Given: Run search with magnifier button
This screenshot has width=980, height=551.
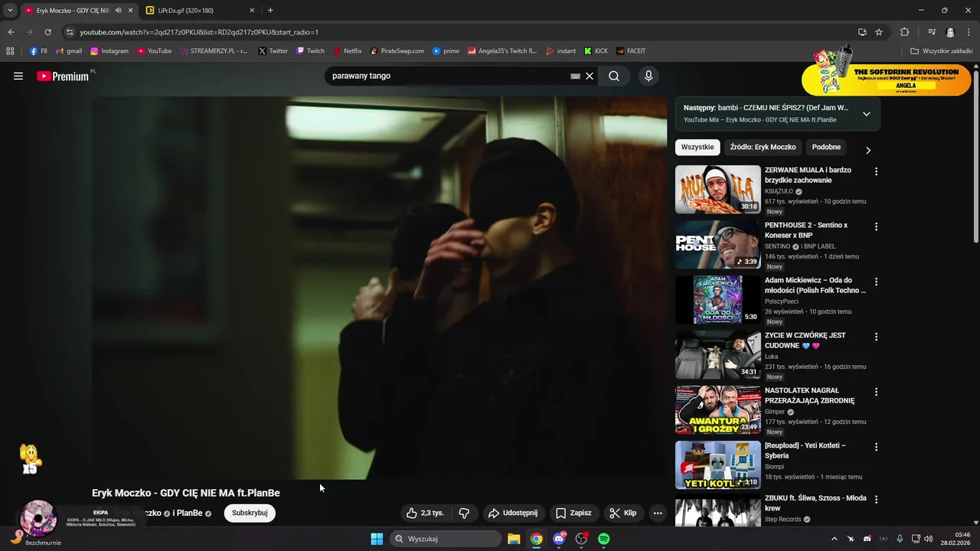Looking at the screenshot, I should (614, 76).
